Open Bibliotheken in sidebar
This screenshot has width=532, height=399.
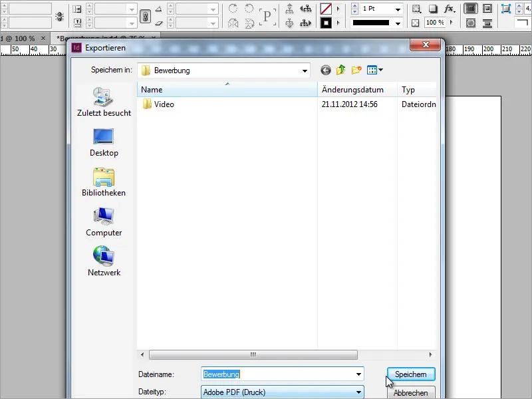[104, 182]
